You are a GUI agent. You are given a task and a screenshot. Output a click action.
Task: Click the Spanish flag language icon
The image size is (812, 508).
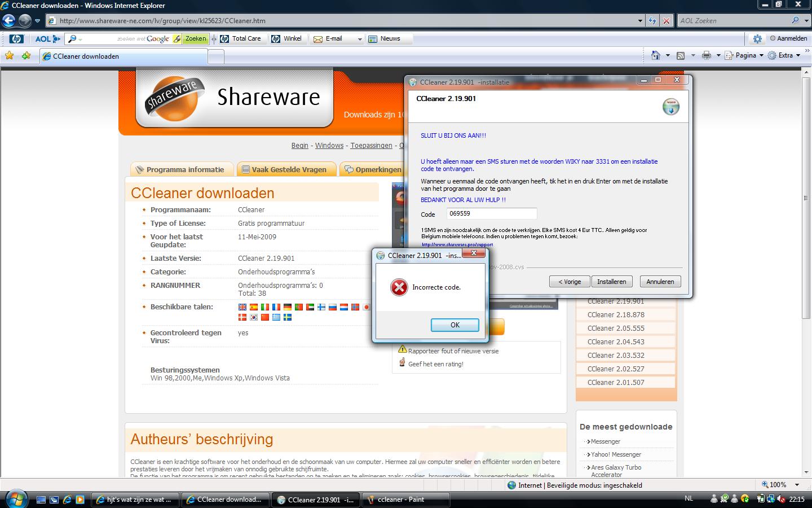(x=254, y=307)
